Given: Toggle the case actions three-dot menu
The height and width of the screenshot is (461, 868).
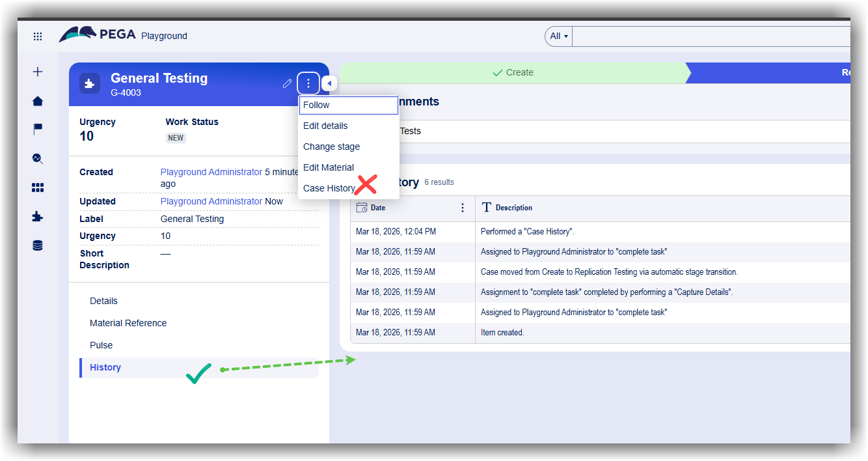Looking at the screenshot, I should point(308,83).
